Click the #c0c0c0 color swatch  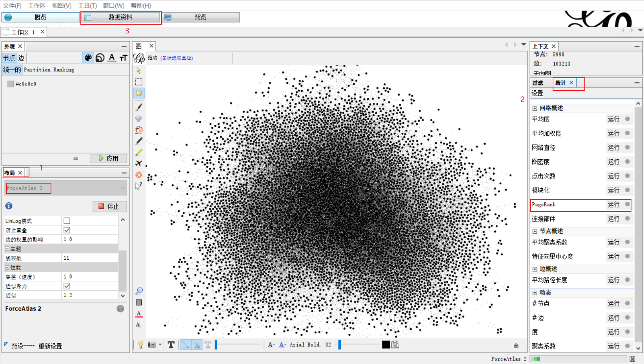click(x=11, y=84)
